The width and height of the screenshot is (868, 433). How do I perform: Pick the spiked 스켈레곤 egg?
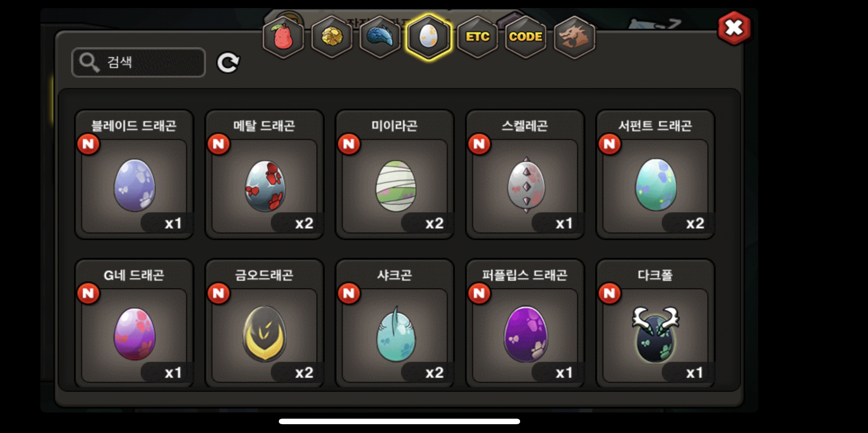pyautogui.click(x=525, y=175)
